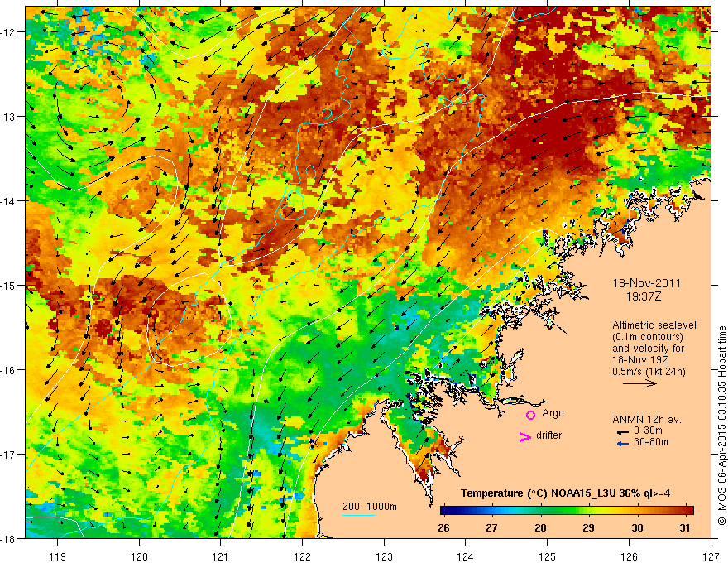
Task: Click the latitude axis label -15
Action: 9,285
